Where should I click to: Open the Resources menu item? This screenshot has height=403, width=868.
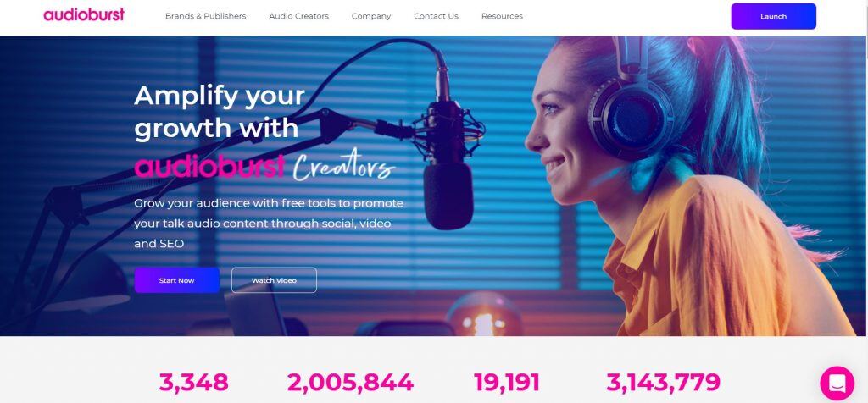(502, 16)
